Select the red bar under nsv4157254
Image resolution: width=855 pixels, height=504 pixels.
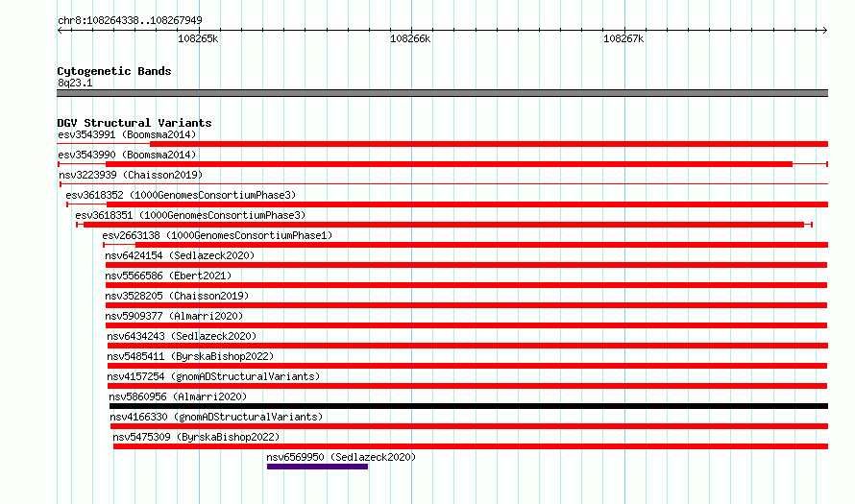coord(467,386)
